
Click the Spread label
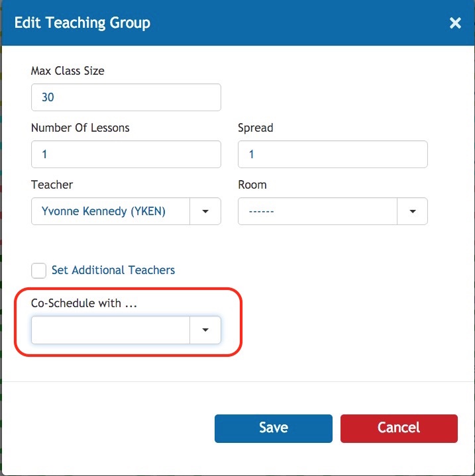coord(256,128)
